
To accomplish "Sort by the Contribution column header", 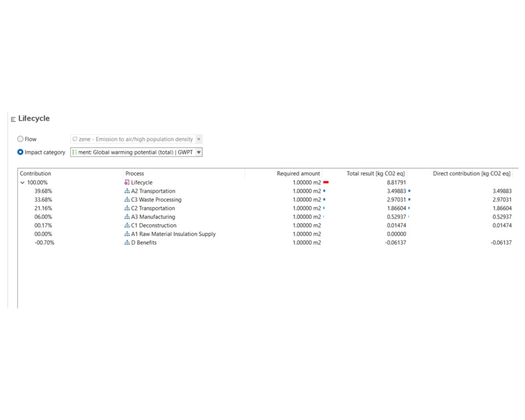I will [x=35, y=173].
